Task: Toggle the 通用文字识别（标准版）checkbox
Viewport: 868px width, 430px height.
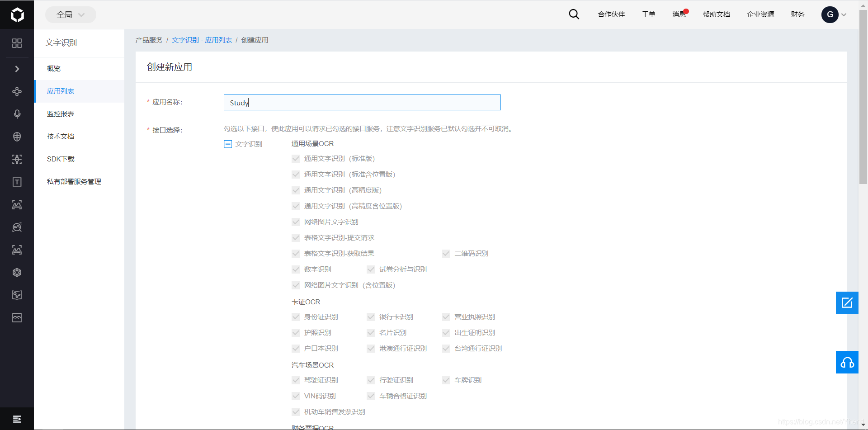Action: pyautogui.click(x=296, y=159)
